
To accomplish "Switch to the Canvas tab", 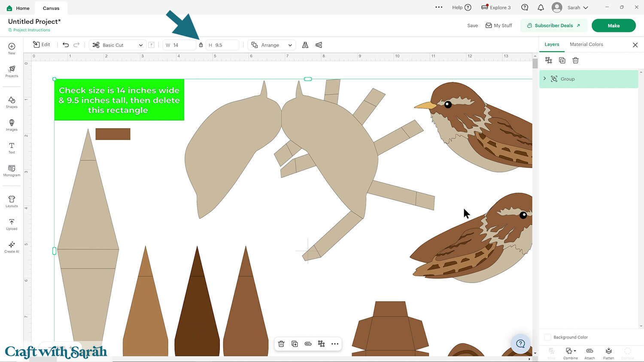I will tap(51, 8).
